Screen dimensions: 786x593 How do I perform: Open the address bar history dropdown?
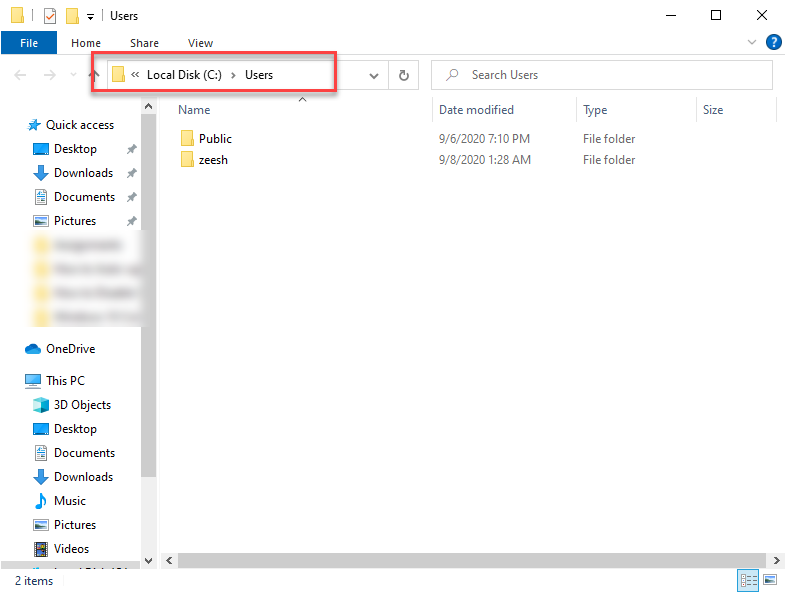pos(373,76)
